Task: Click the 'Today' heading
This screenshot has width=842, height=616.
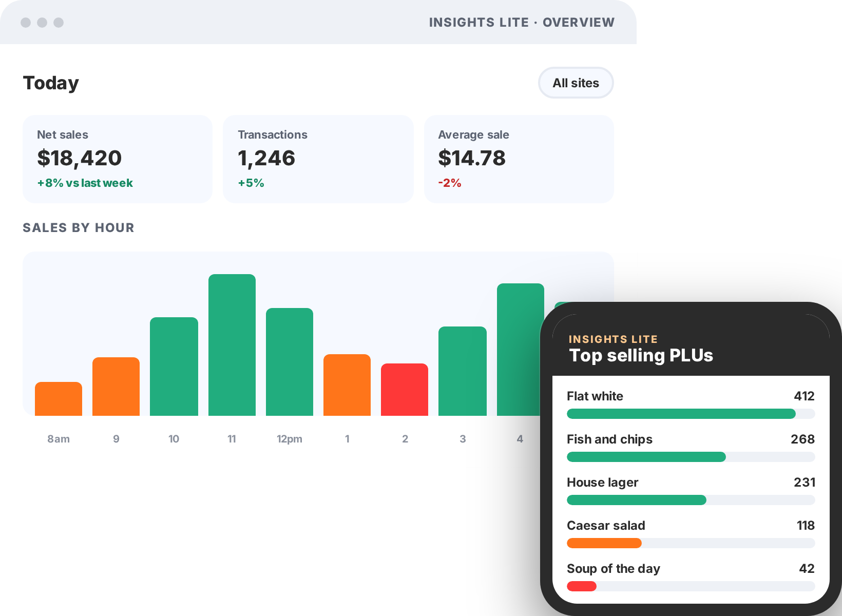Action: point(51,83)
